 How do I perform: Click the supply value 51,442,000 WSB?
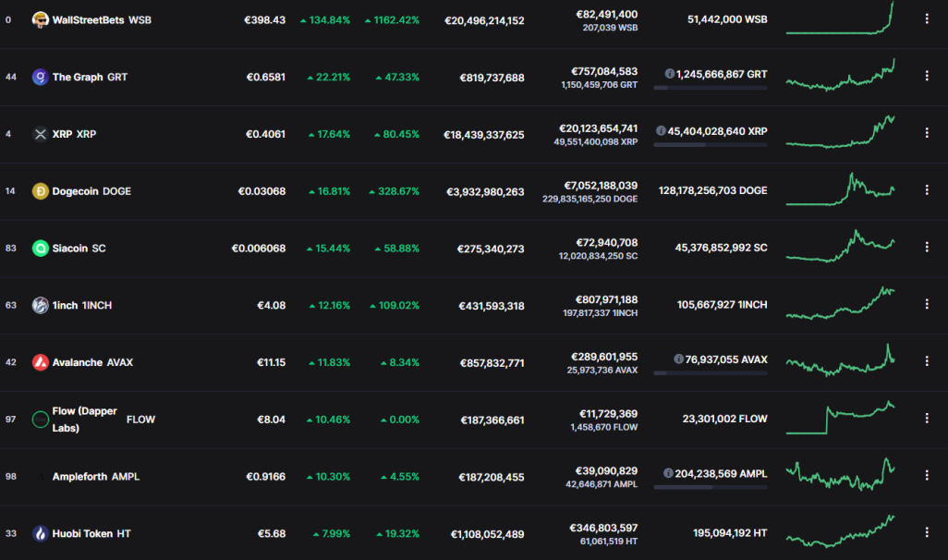coord(727,19)
